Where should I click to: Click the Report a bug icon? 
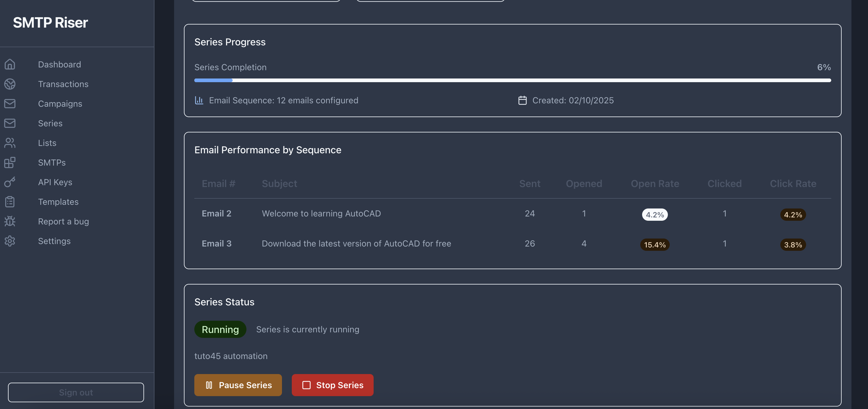tap(10, 221)
